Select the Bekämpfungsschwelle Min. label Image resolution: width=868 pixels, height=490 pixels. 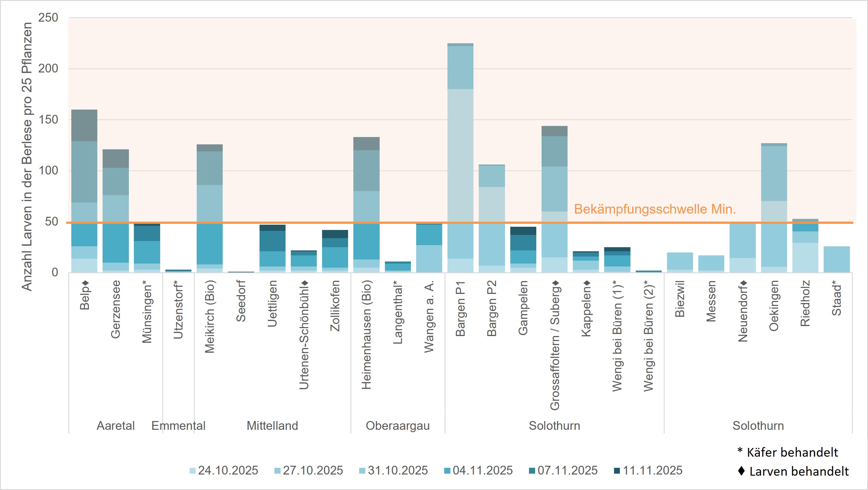pyautogui.click(x=655, y=209)
